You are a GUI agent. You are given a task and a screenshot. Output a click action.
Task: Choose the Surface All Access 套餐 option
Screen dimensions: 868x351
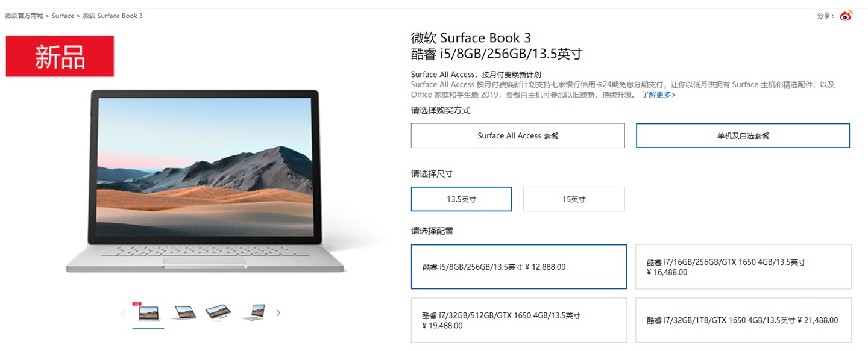coord(518,135)
